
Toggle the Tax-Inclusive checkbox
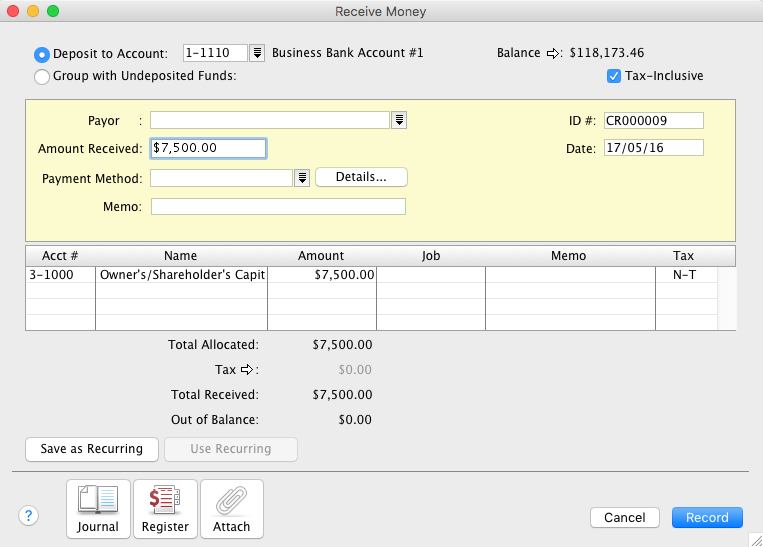tap(614, 76)
